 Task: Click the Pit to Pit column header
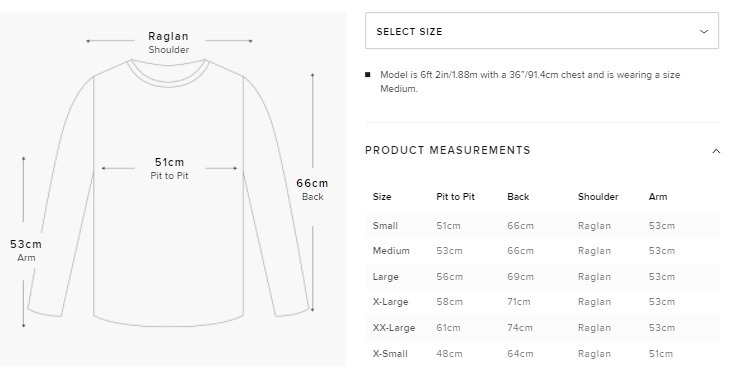click(x=455, y=197)
